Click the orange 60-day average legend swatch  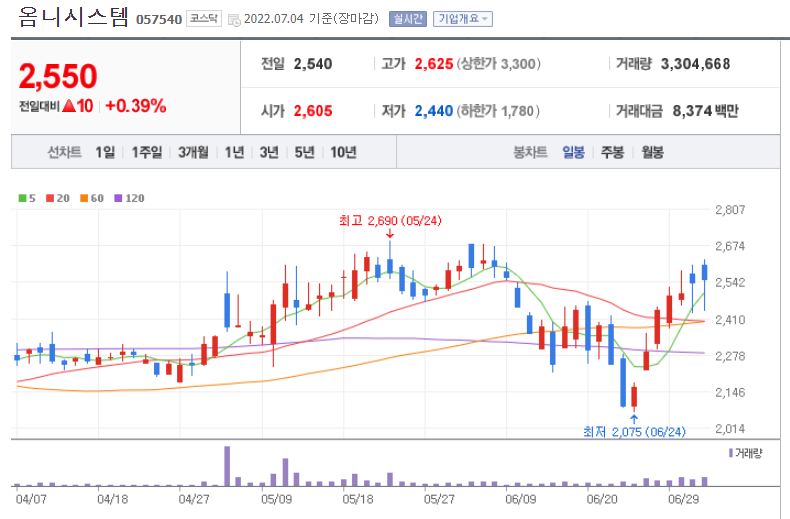tap(84, 198)
